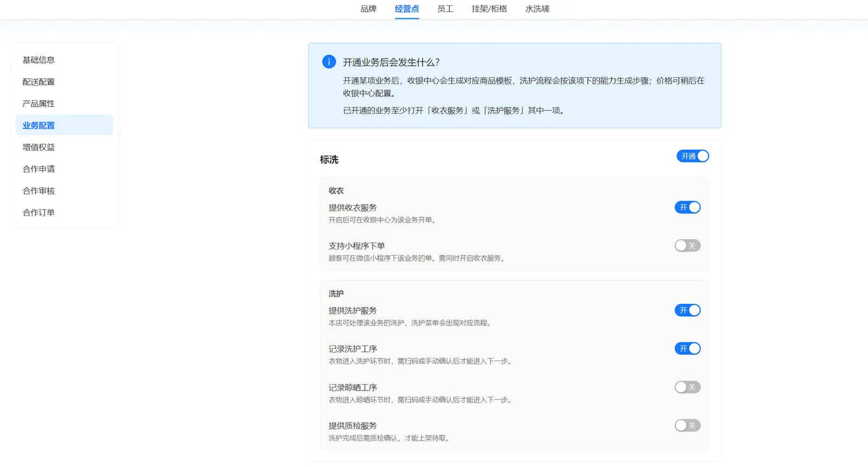Click the 提供洗护服务 label

[x=353, y=311]
